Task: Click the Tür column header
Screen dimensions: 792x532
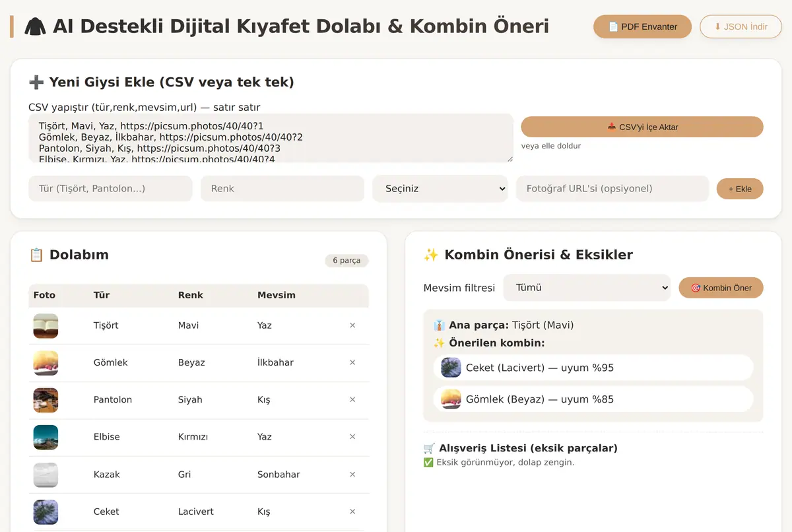Action: pyautogui.click(x=102, y=295)
